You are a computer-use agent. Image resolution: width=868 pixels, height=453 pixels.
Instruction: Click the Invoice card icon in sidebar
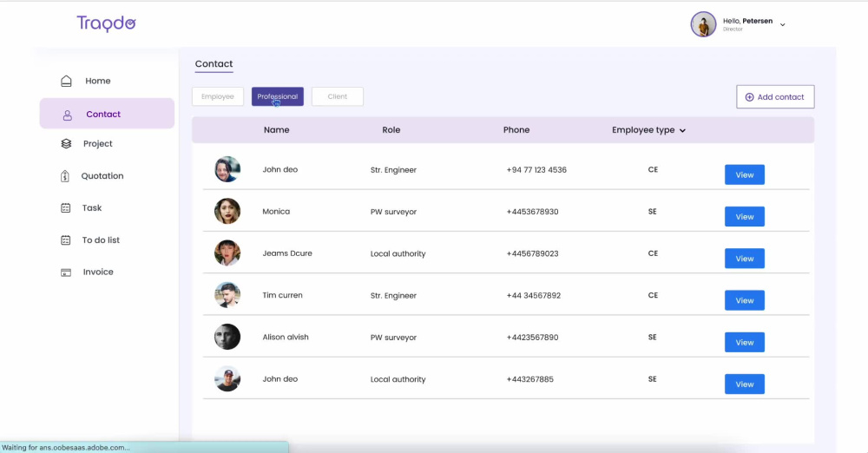(66, 272)
